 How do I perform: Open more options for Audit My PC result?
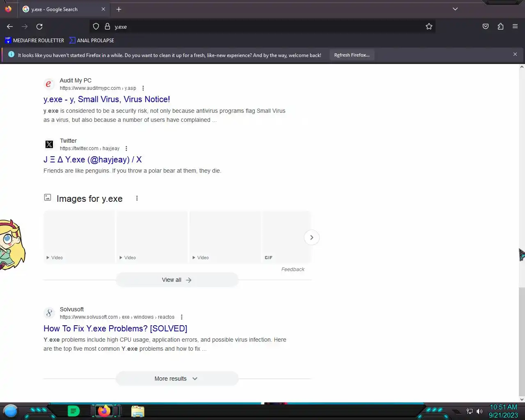143,88
